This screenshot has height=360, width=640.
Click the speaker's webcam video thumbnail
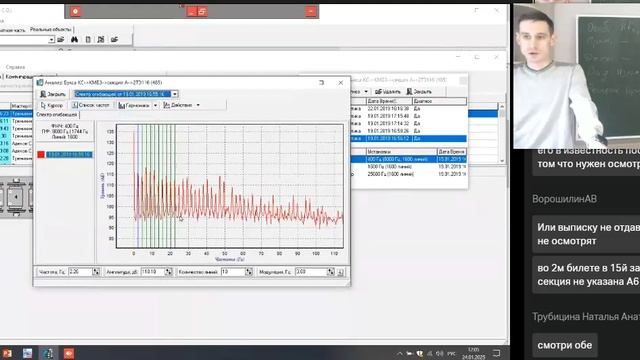pos(576,76)
